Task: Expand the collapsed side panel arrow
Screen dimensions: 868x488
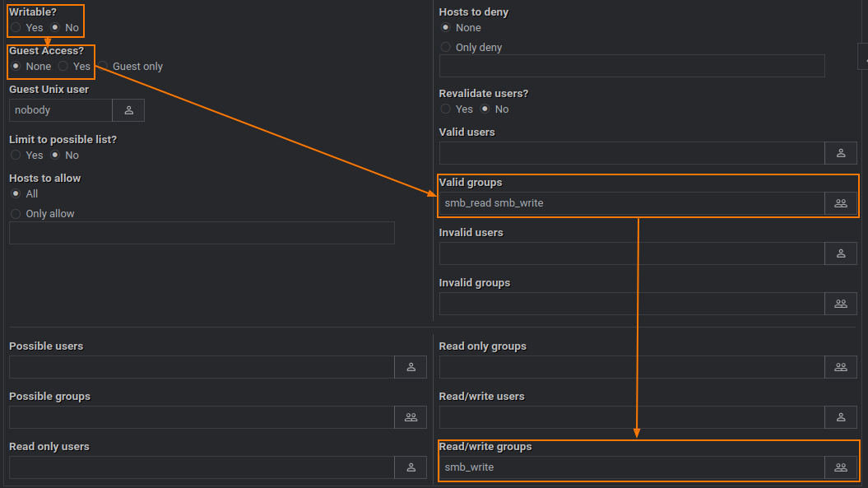Action: click(863, 56)
